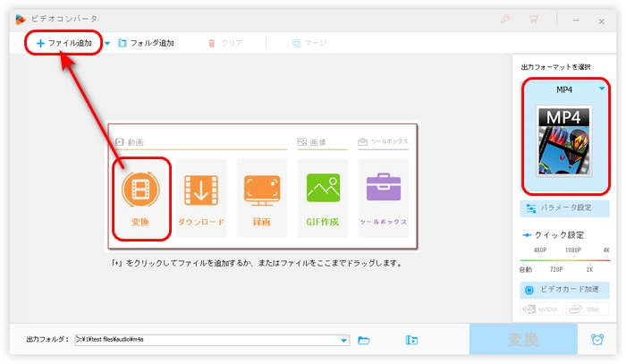Click the video file icon beside output path
626x364 pixels.
coord(411,340)
